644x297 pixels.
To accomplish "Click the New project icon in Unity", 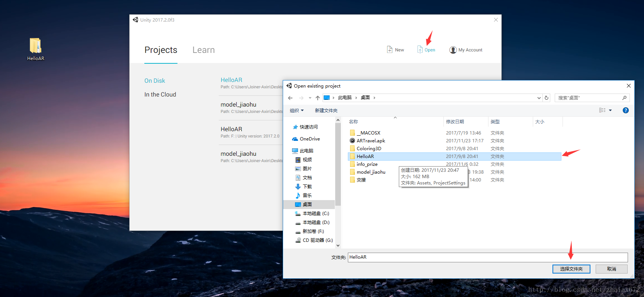I will tap(390, 50).
